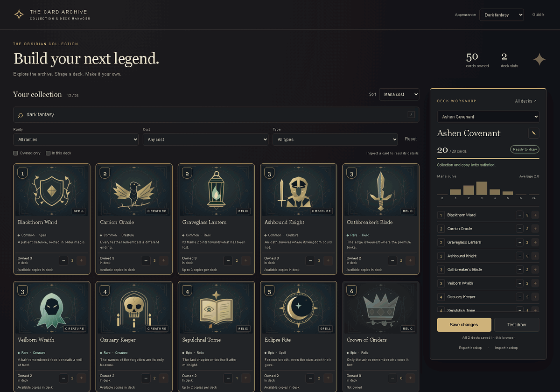Open the Sepulchral Tome book artwork
The height and width of the screenshot is (392, 560).
point(216,308)
